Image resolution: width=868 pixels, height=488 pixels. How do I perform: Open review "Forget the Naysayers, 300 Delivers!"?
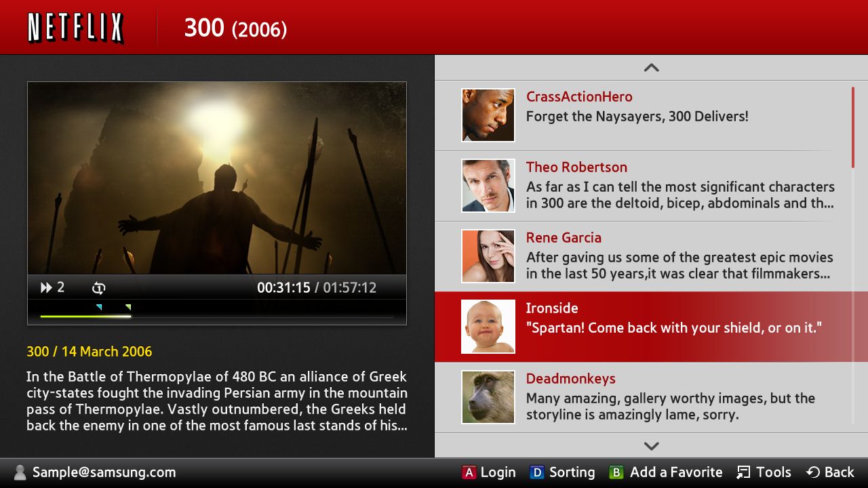coord(637,117)
